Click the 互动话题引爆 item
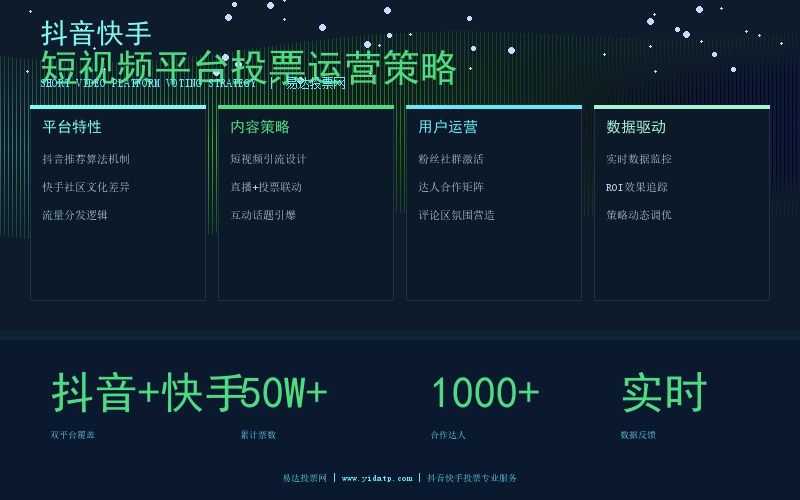Image resolution: width=800 pixels, height=500 pixels. 263,215
